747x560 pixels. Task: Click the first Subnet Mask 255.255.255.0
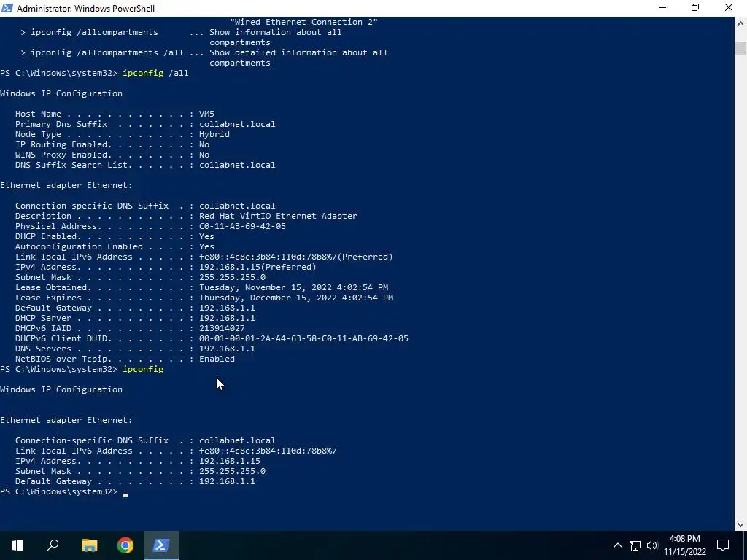pos(232,277)
